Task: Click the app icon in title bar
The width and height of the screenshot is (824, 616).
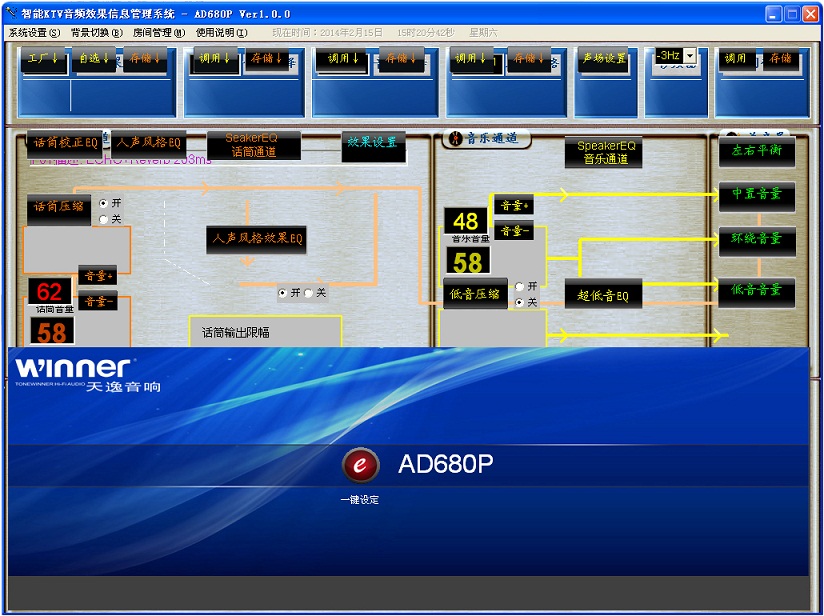Action: tap(12, 13)
